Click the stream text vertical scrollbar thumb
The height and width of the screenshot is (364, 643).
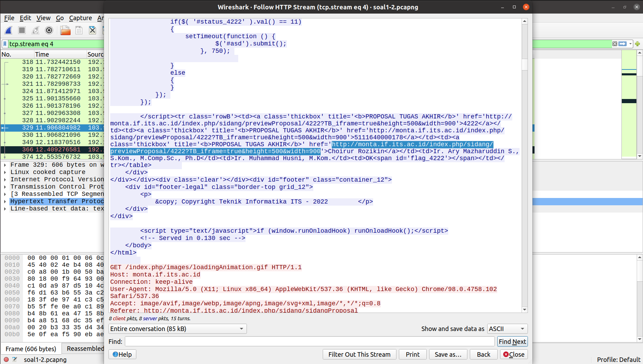pyautogui.click(x=524, y=65)
